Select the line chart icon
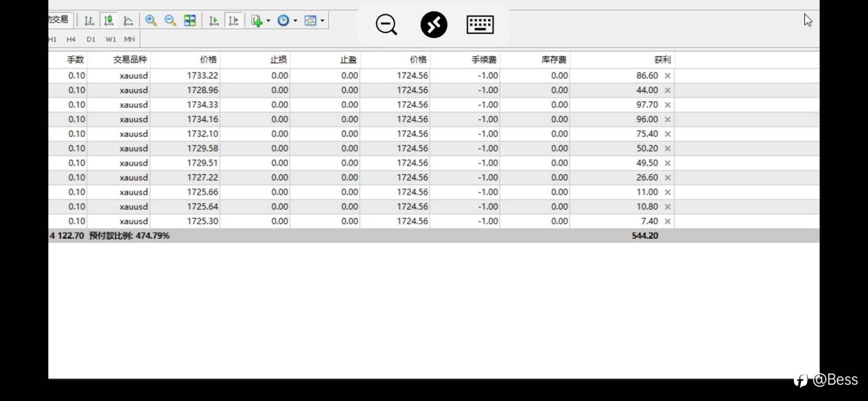This screenshot has height=401, width=868. 127,20
